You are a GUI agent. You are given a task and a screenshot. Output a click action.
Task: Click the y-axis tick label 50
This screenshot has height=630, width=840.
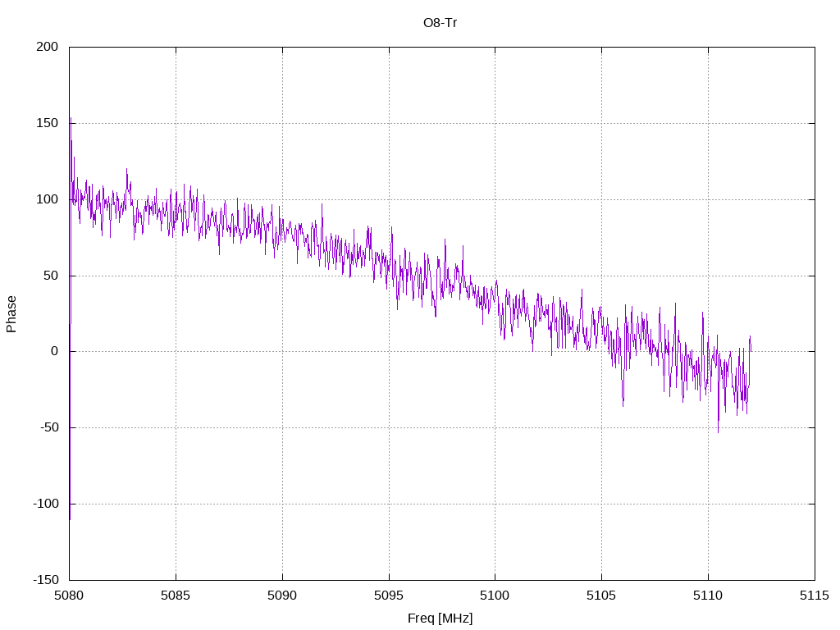pos(51,276)
